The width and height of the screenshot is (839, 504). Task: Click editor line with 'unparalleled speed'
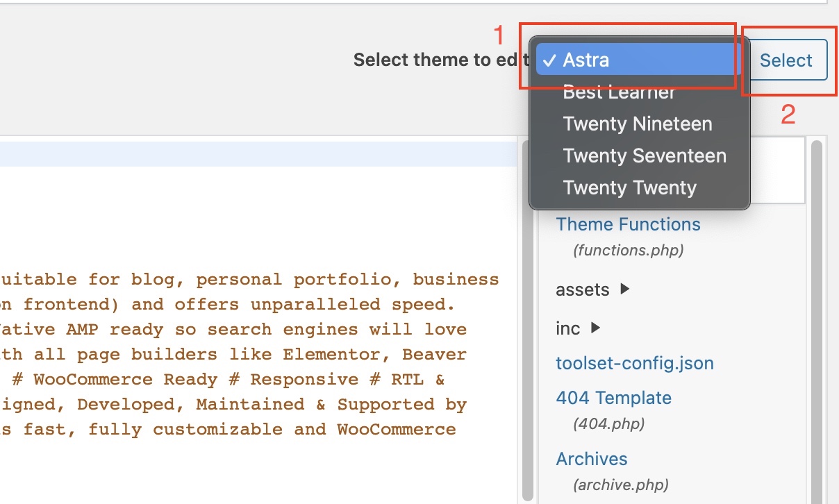click(x=228, y=305)
